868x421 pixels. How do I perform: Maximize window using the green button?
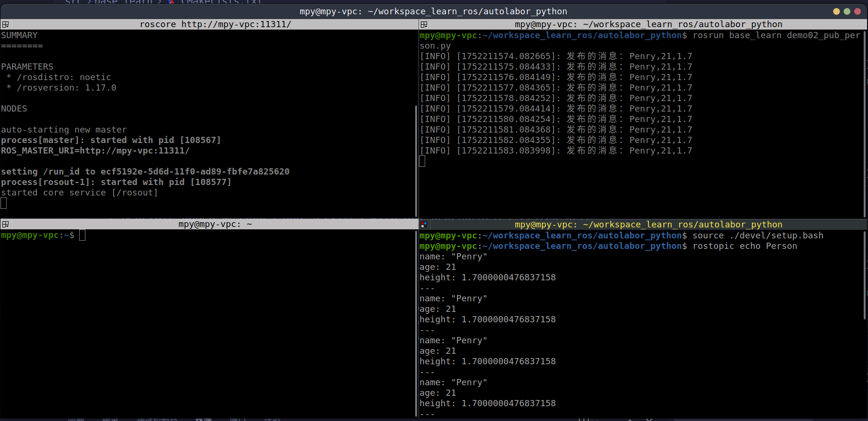coord(847,11)
